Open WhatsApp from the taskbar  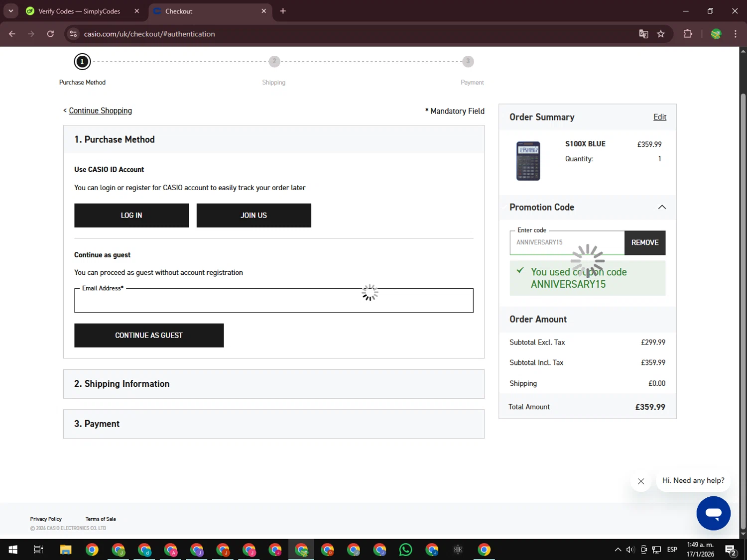coord(406,550)
